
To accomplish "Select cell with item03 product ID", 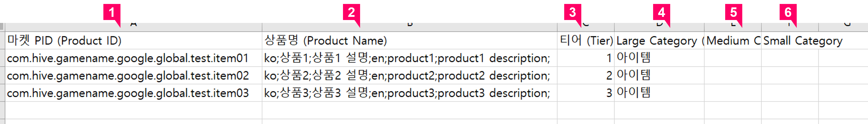I will point(133,93).
